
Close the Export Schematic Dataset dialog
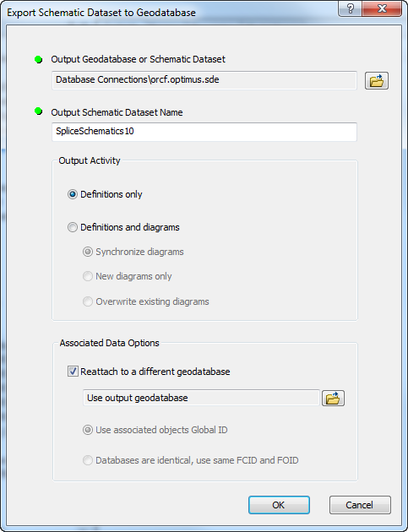pos(383,8)
